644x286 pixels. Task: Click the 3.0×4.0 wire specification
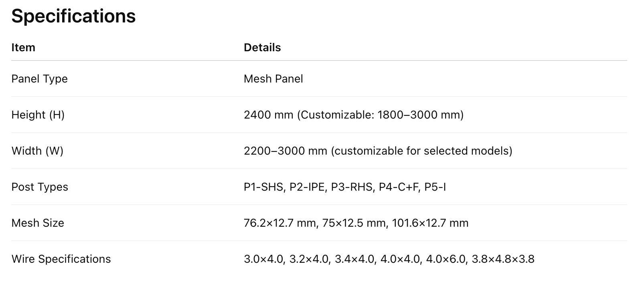pos(263,259)
